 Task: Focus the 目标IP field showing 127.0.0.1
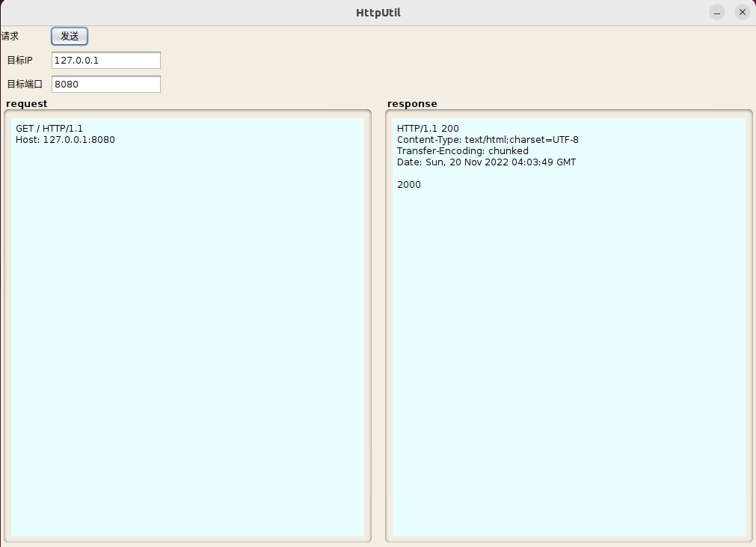[x=106, y=61]
